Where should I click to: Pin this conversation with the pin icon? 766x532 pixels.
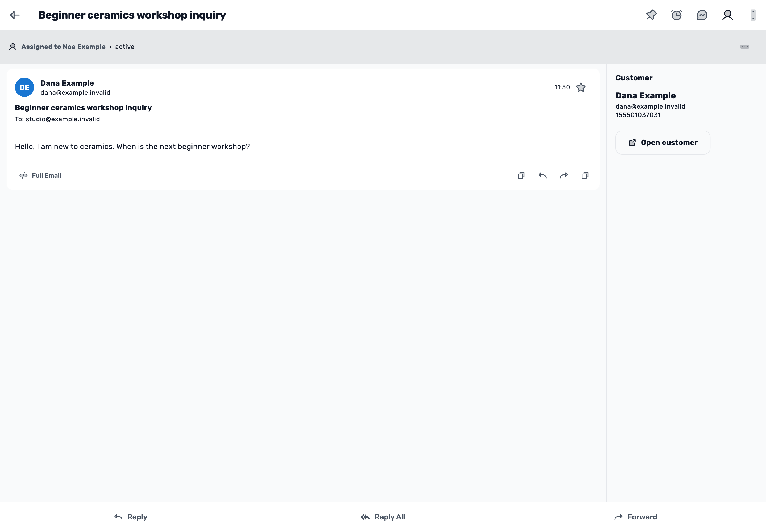(x=651, y=15)
